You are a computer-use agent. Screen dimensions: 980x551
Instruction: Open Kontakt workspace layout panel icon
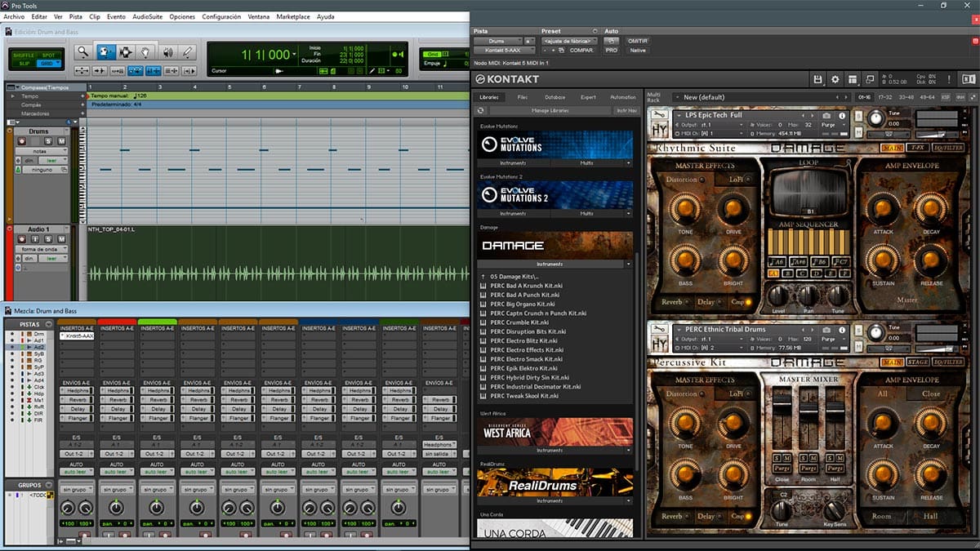coord(853,79)
